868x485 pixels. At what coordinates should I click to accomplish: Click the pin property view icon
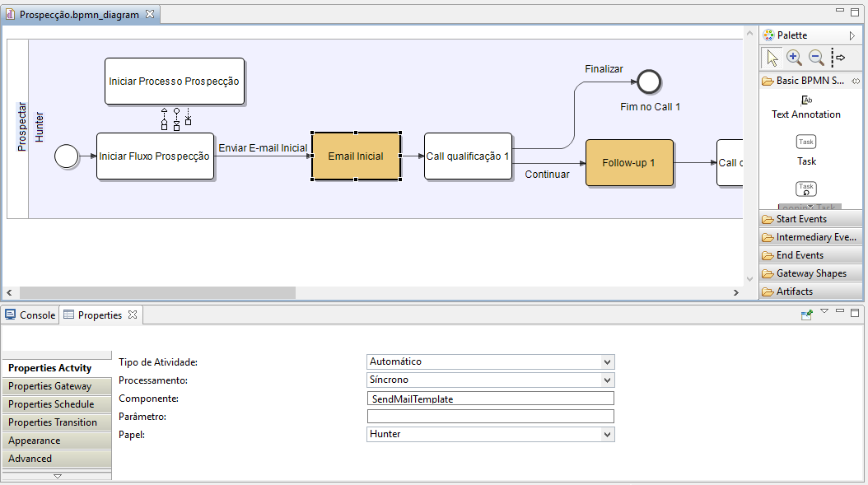pos(807,315)
